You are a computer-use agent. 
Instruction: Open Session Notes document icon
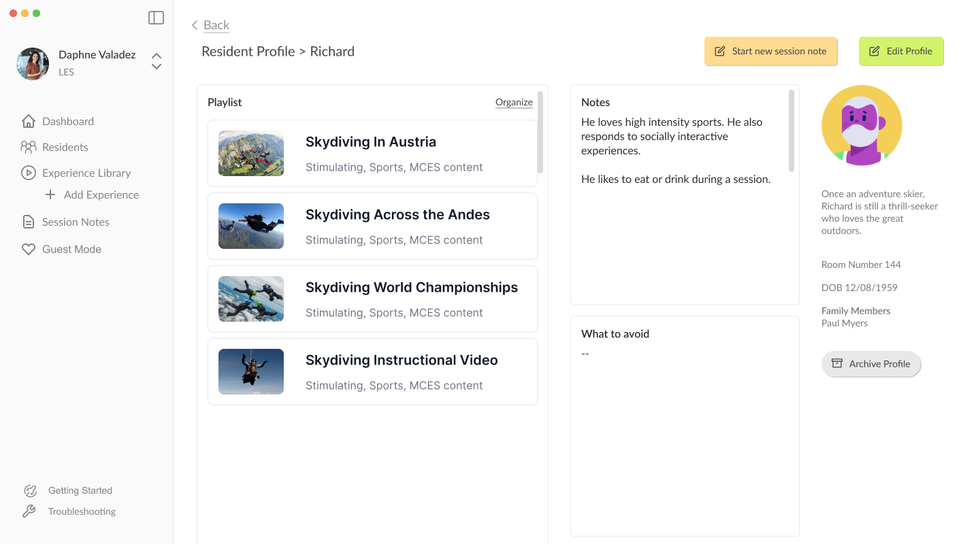coord(29,222)
